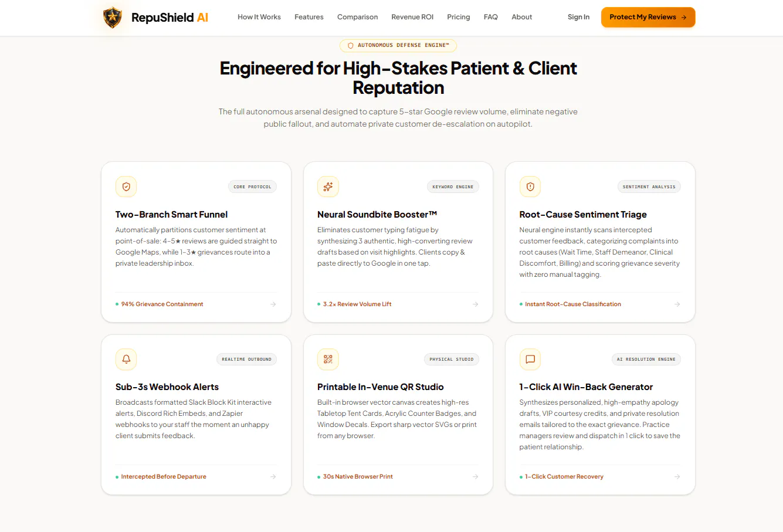Click the Intercepted Before Departure link
Image resolution: width=783 pixels, height=532 pixels.
coord(164,476)
